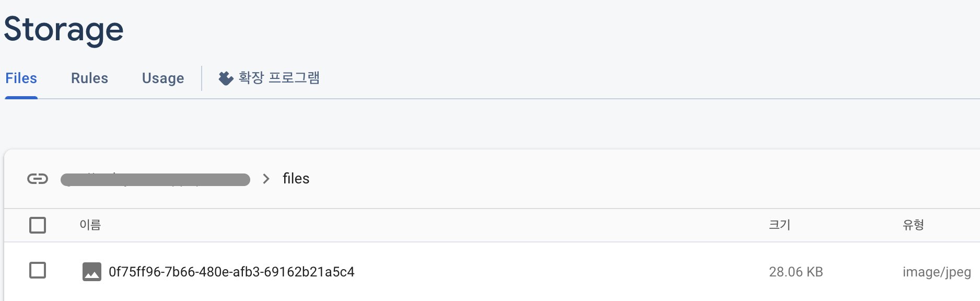Sort by the 크기 column header
The height and width of the screenshot is (301, 980).
(x=779, y=225)
